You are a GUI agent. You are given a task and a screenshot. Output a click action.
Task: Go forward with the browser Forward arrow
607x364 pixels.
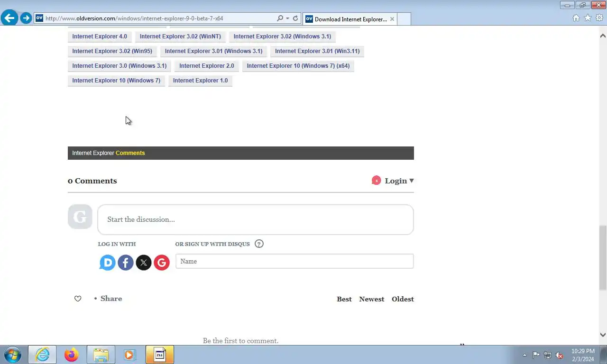tap(26, 18)
